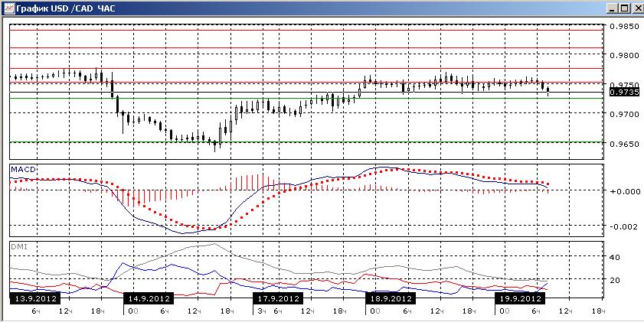Click the chart window icon in the title bar
The height and width of the screenshot is (322, 644).
point(8,8)
